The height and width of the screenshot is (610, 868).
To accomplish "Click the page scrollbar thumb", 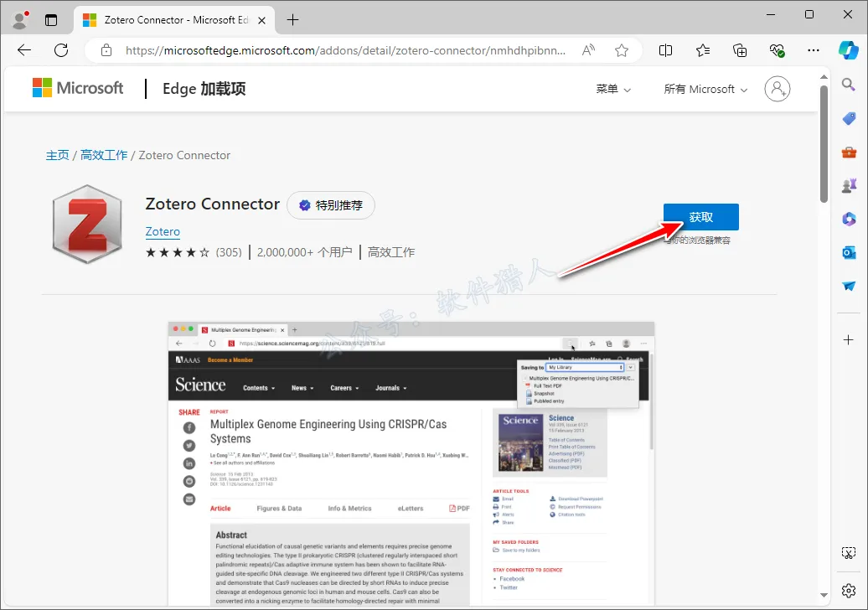I will coord(824,144).
